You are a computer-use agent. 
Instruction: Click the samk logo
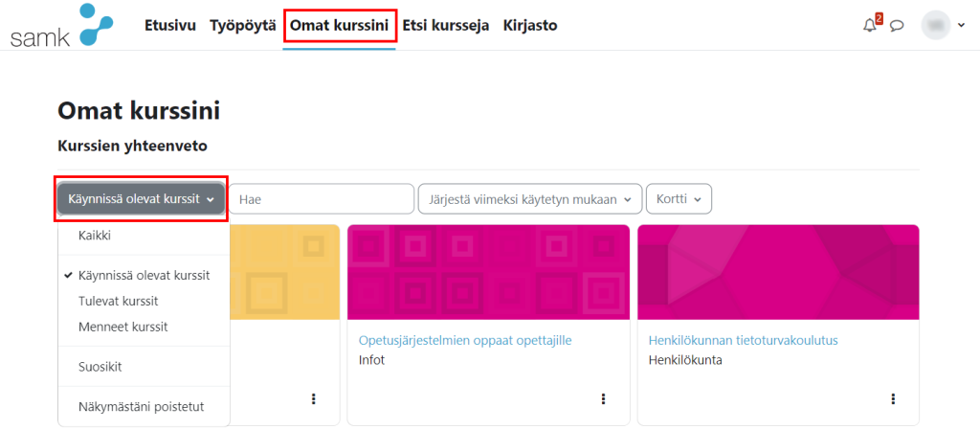pyautogui.click(x=61, y=25)
